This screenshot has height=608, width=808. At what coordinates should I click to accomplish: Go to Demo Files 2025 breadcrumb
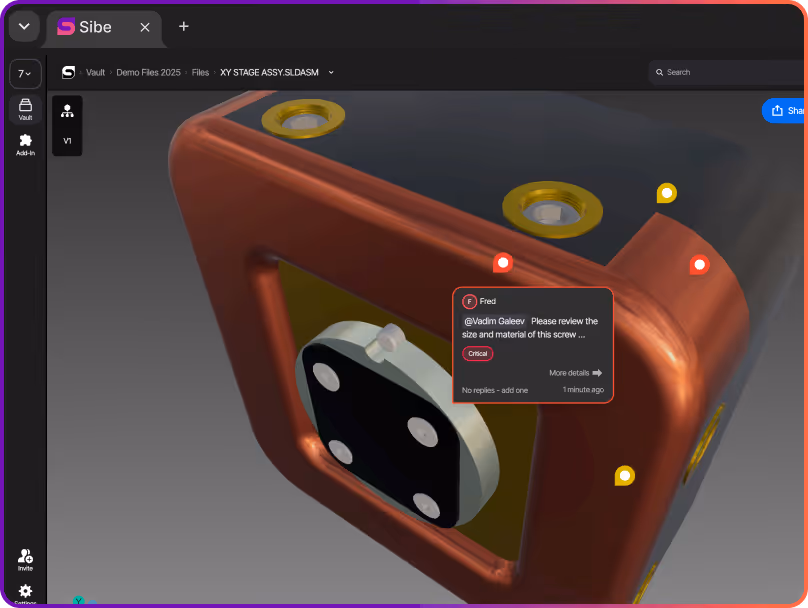(x=148, y=73)
